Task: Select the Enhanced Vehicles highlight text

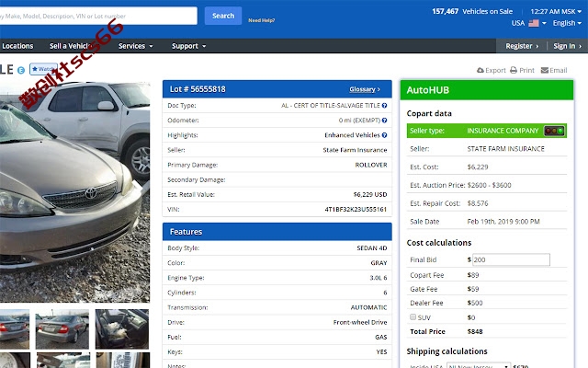Action: pyautogui.click(x=352, y=135)
